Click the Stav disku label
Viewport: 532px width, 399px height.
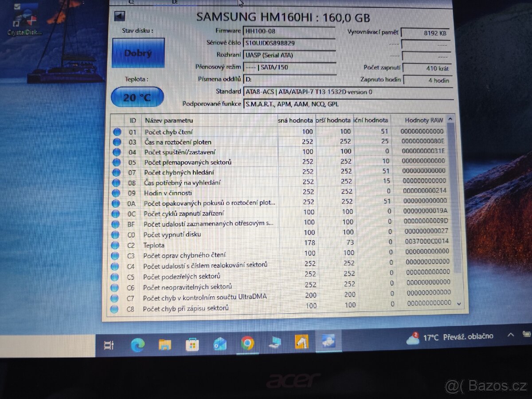(137, 31)
